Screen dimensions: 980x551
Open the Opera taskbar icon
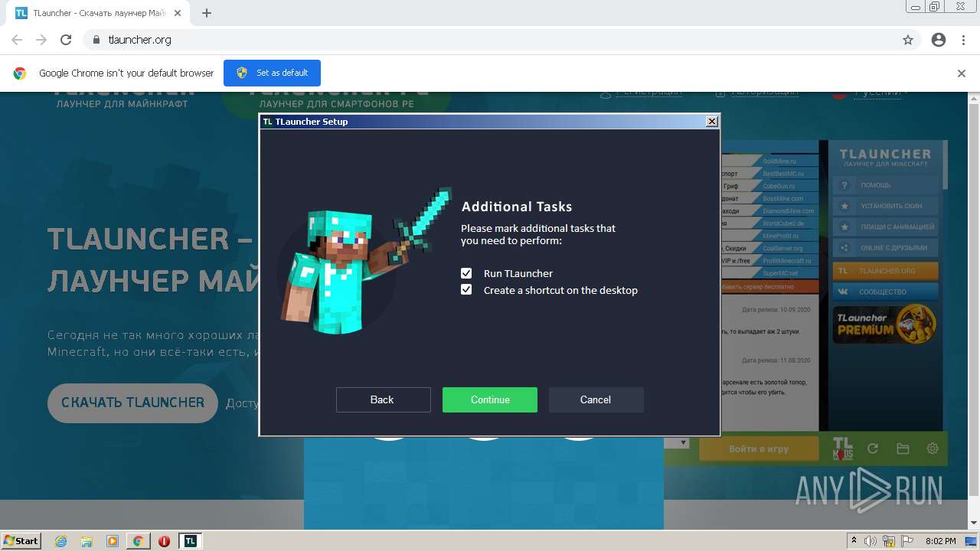[164, 541]
